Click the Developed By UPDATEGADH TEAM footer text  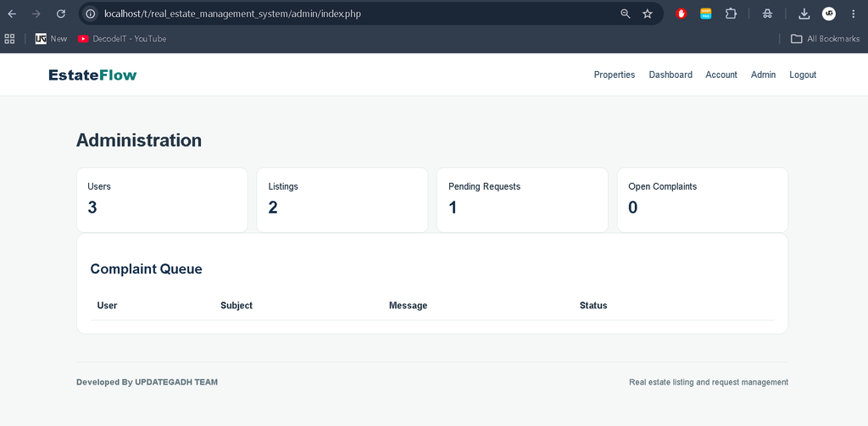point(147,382)
